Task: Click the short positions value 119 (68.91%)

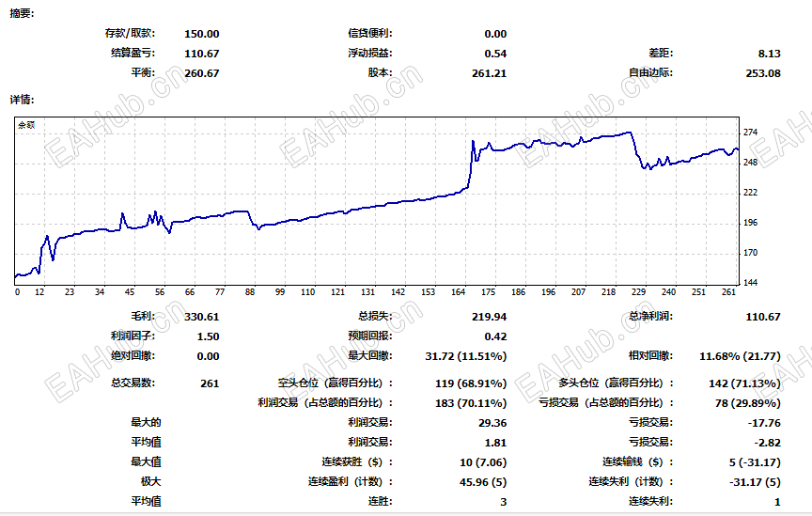Action: [x=471, y=383]
